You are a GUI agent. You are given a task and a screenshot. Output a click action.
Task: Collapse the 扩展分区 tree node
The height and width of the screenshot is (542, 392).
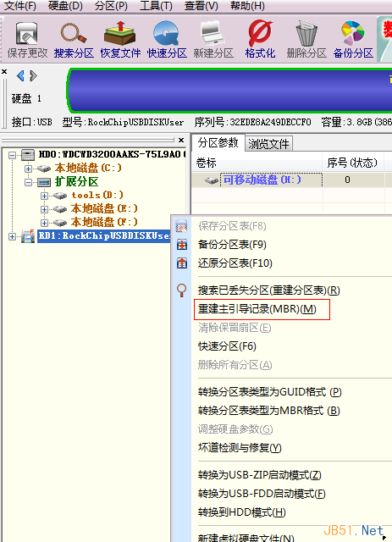[28, 182]
